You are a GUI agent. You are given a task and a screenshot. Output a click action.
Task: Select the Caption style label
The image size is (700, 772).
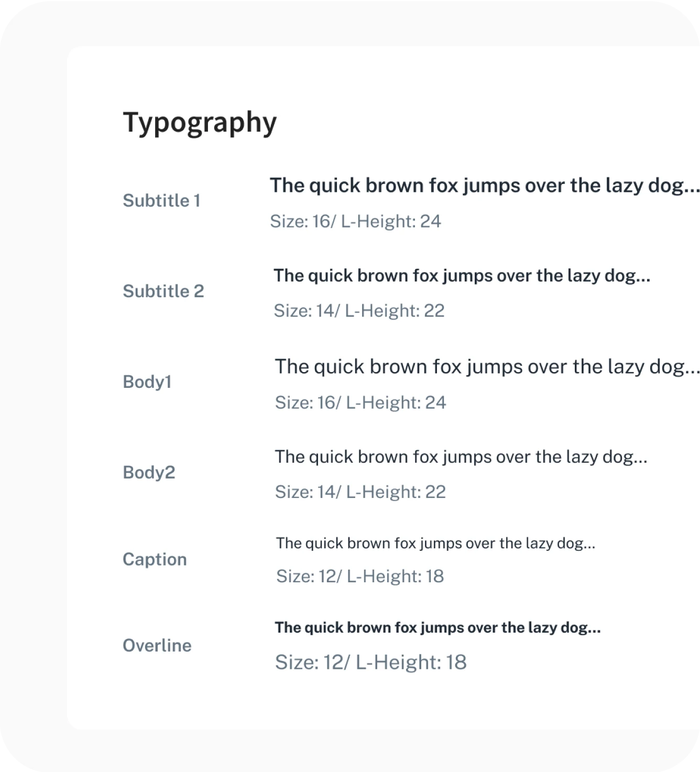pyautogui.click(x=155, y=560)
